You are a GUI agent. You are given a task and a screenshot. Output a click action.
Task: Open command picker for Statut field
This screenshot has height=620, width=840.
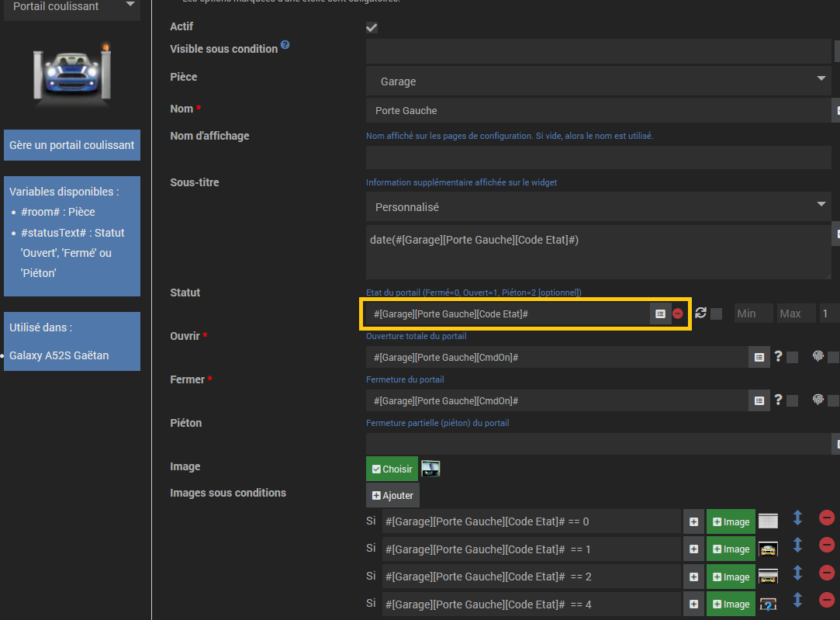[660, 314]
